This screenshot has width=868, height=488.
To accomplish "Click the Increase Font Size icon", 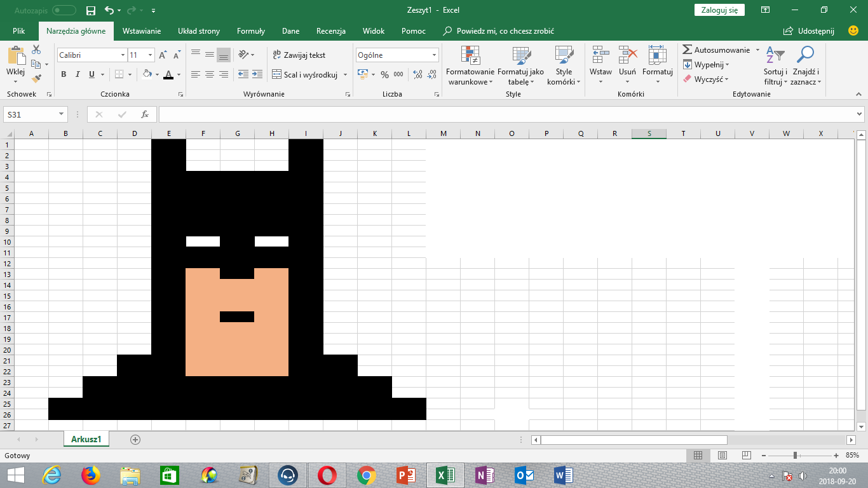I will point(163,55).
